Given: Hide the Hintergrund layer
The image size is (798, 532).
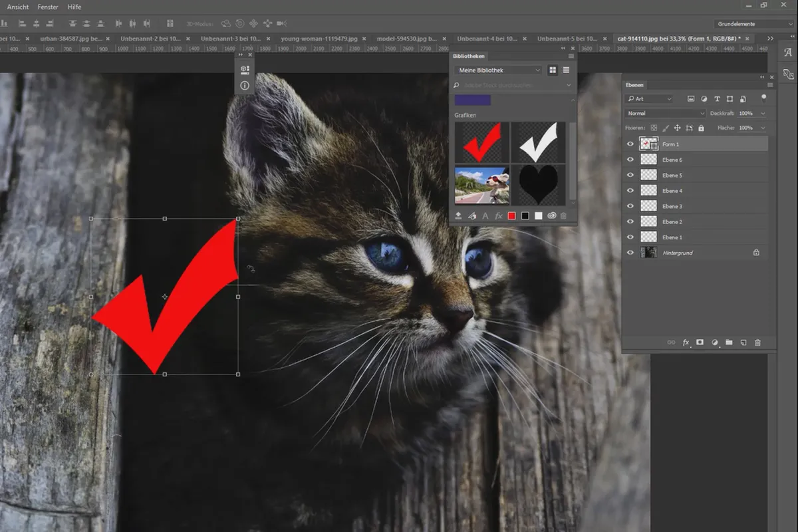Looking at the screenshot, I should point(630,253).
